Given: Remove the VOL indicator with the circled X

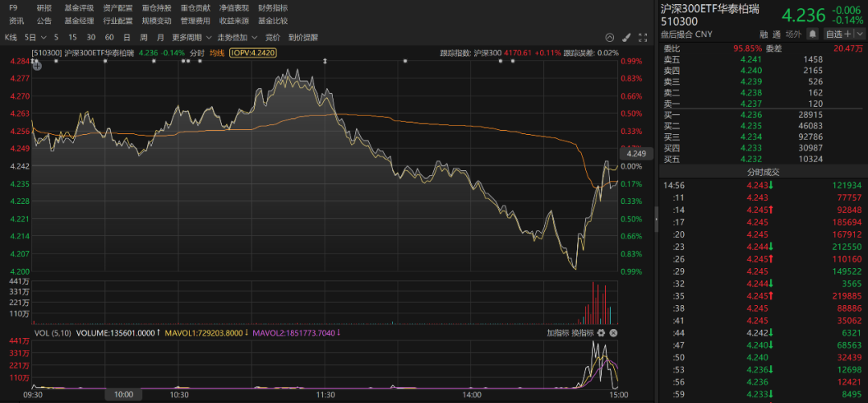Looking at the screenshot, I should (612, 333).
